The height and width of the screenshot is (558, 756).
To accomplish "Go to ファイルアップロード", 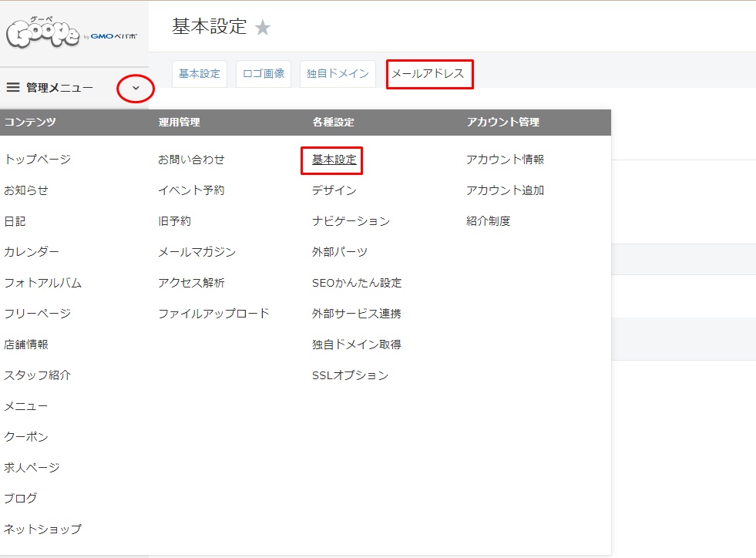I will click(x=213, y=314).
